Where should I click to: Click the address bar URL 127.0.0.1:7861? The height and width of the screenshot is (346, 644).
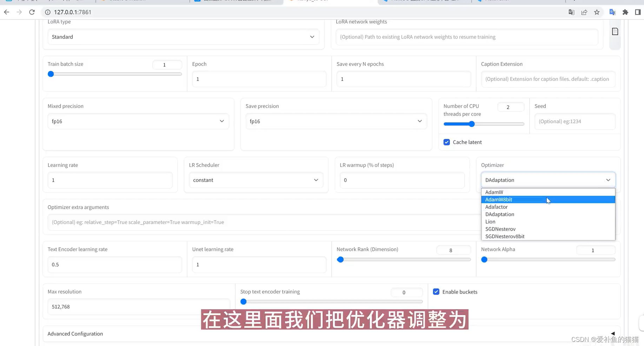click(x=73, y=12)
